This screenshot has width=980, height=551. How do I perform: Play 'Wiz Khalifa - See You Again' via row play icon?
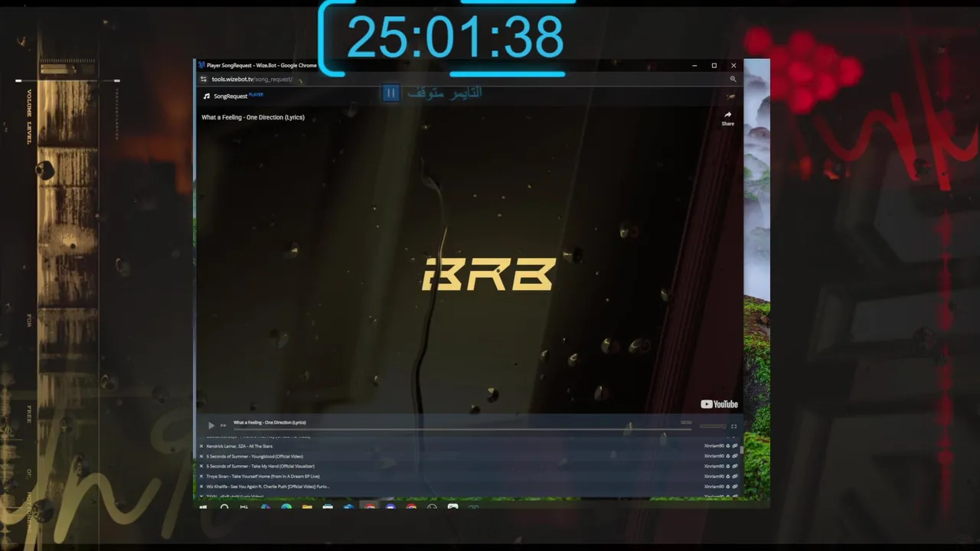pyautogui.click(x=728, y=486)
